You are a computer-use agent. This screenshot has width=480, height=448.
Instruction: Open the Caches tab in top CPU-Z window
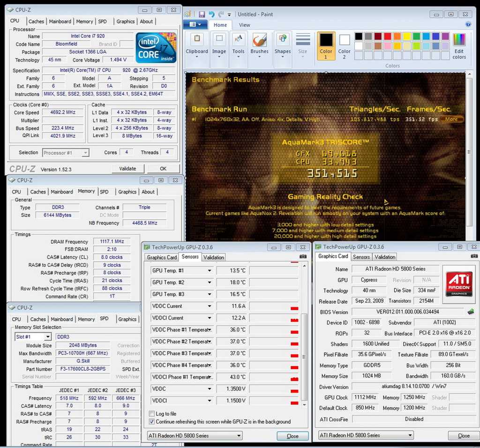point(36,22)
